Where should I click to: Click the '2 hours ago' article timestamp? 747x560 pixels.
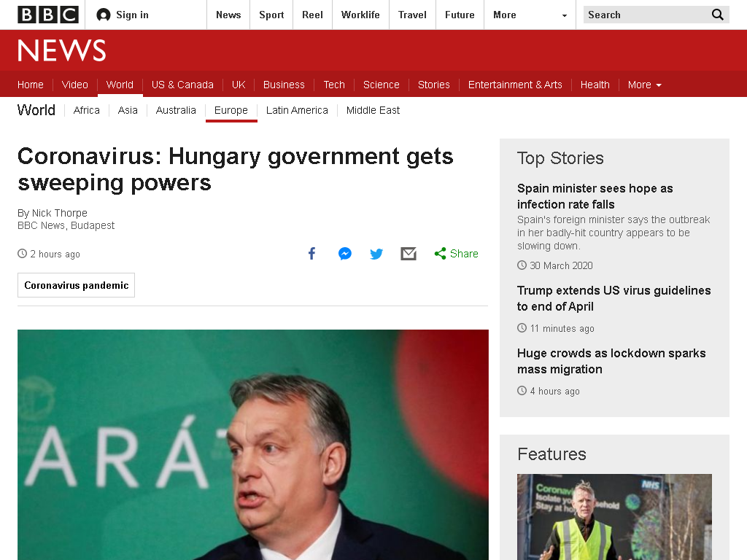point(55,254)
